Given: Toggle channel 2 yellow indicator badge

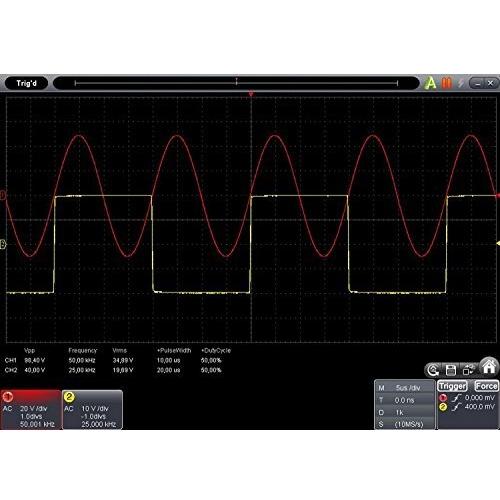Looking at the screenshot, I should click(x=69, y=397).
